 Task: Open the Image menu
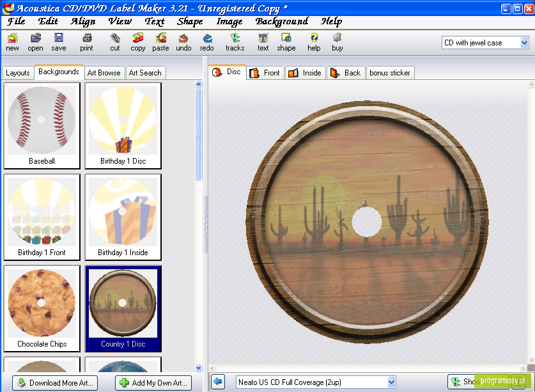tap(229, 21)
